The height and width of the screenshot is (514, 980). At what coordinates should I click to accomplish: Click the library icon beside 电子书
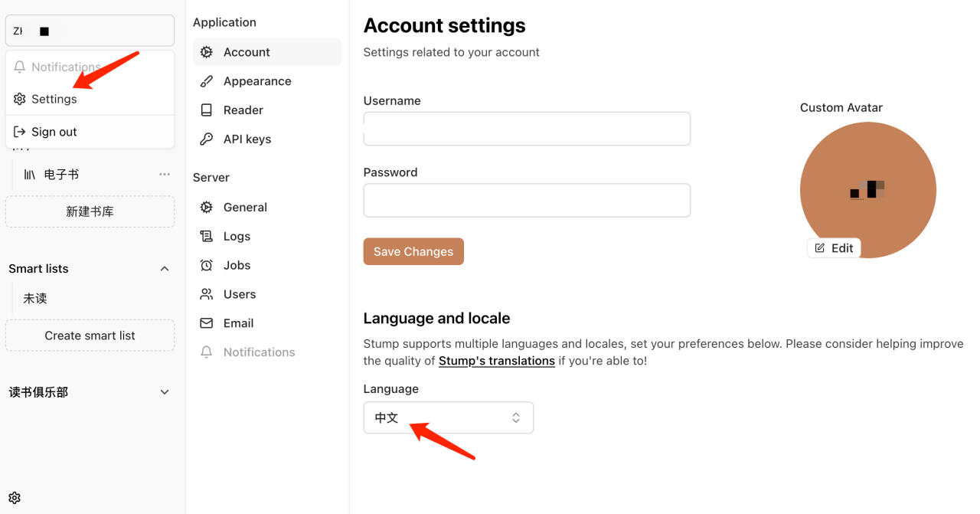(30, 175)
